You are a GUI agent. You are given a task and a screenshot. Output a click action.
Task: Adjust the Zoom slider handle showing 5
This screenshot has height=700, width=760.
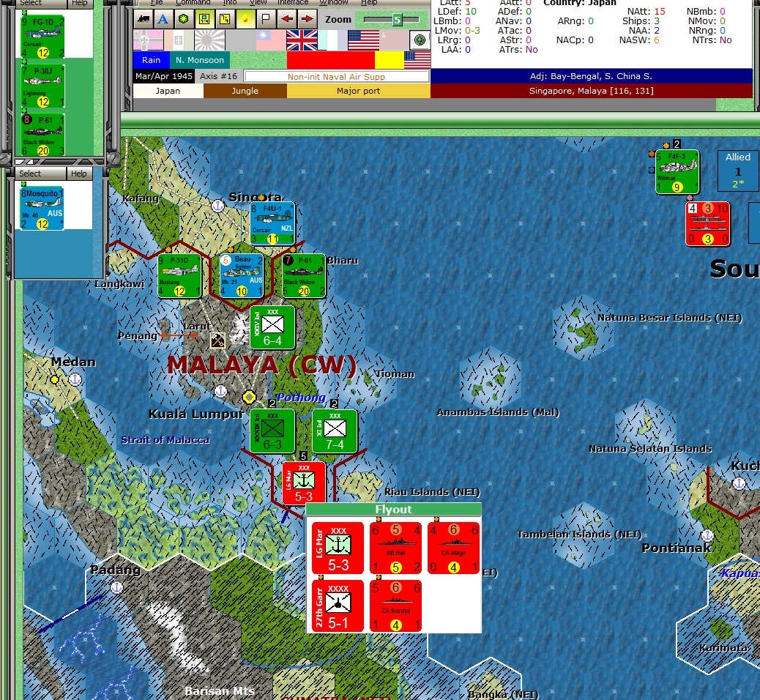[x=397, y=20]
